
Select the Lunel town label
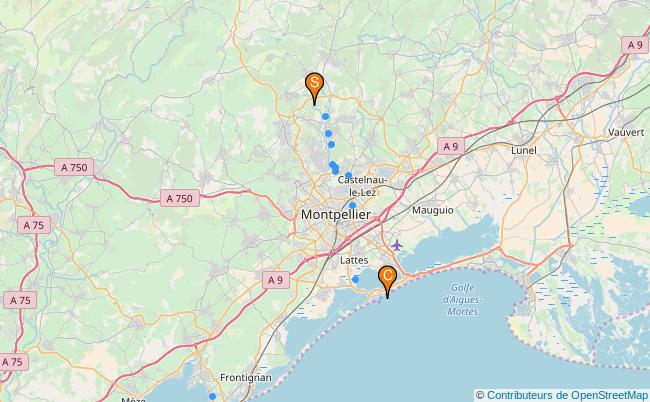(524, 150)
